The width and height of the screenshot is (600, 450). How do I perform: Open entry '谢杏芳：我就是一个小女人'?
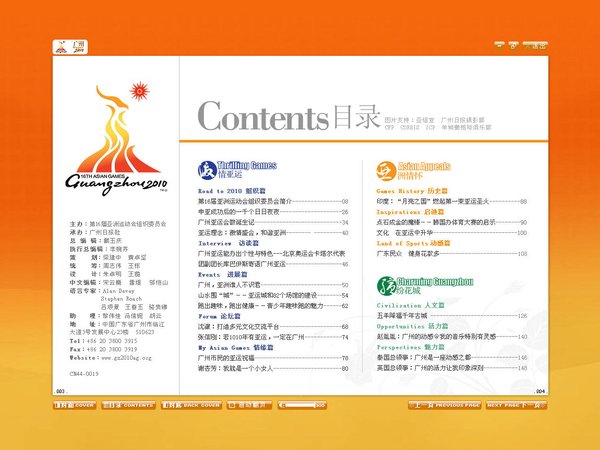point(273,368)
